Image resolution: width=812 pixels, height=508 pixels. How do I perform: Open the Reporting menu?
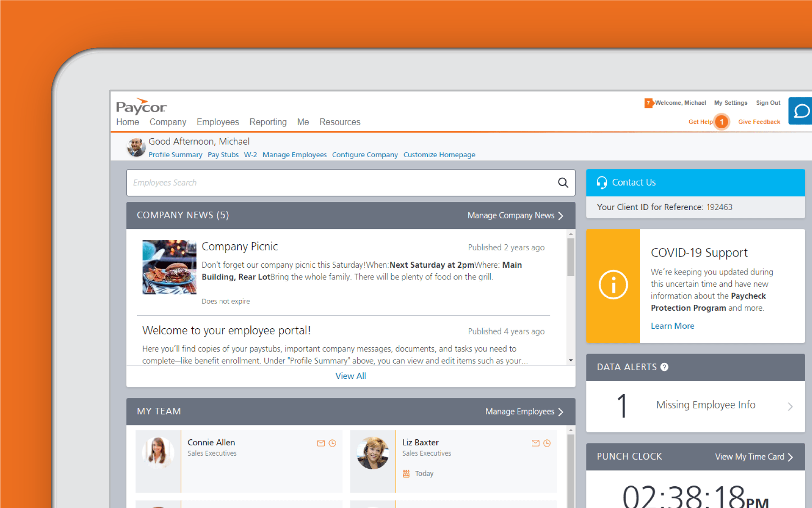[x=268, y=122]
